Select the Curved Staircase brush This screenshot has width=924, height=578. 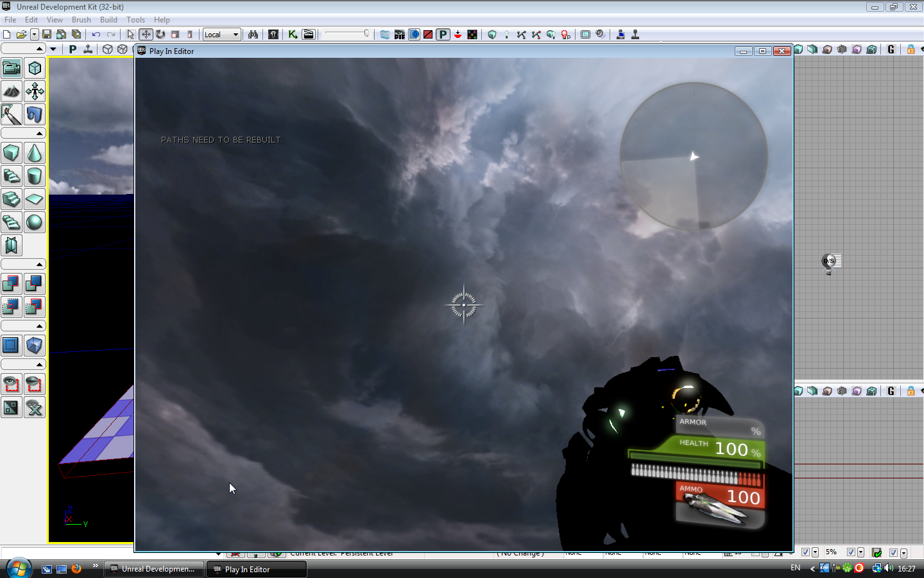(12, 176)
